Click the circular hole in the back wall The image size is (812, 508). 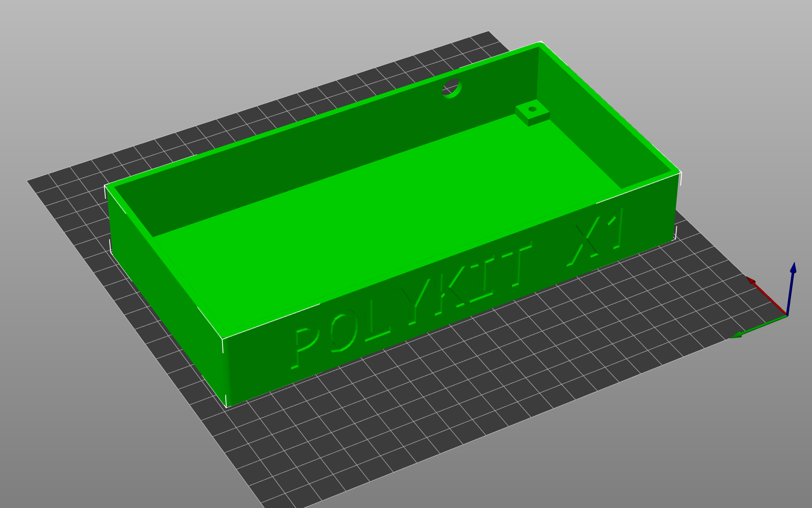(452, 88)
